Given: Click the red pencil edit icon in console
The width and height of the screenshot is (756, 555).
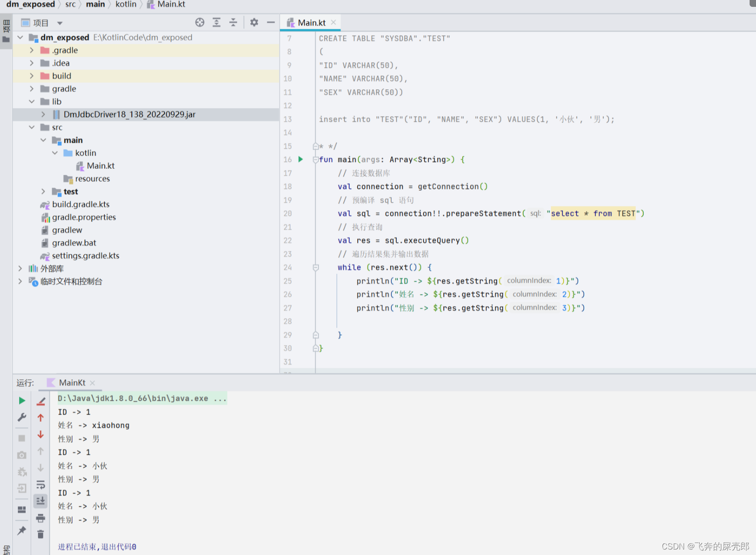Looking at the screenshot, I should tap(41, 401).
